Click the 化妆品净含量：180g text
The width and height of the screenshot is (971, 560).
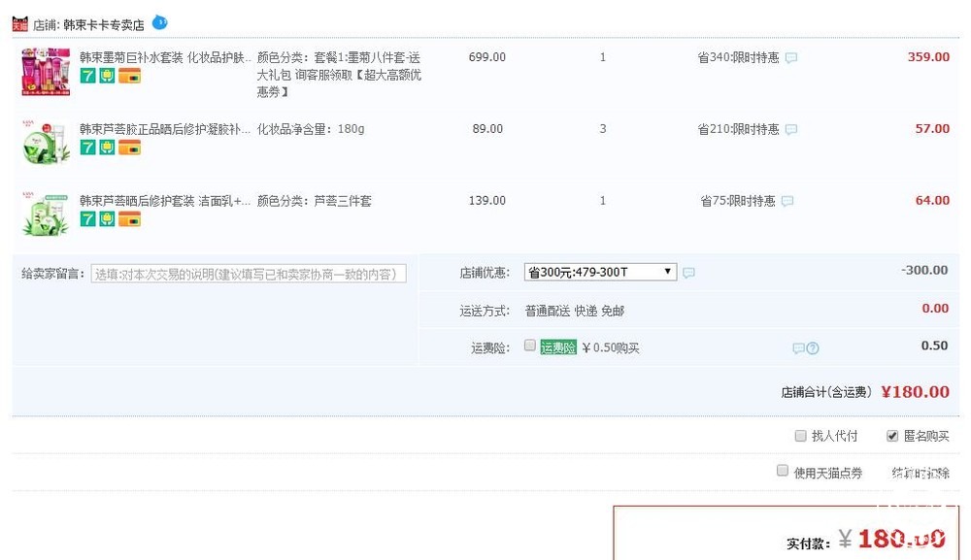(311, 129)
